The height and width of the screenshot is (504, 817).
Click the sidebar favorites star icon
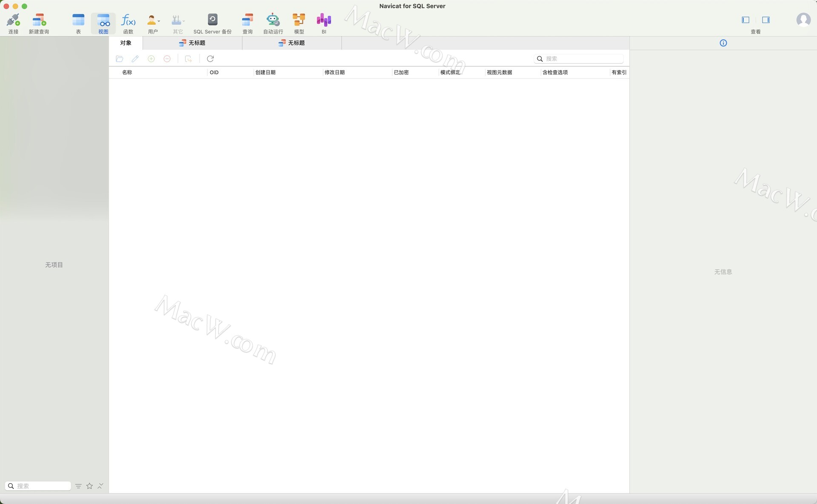click(89, 486)
